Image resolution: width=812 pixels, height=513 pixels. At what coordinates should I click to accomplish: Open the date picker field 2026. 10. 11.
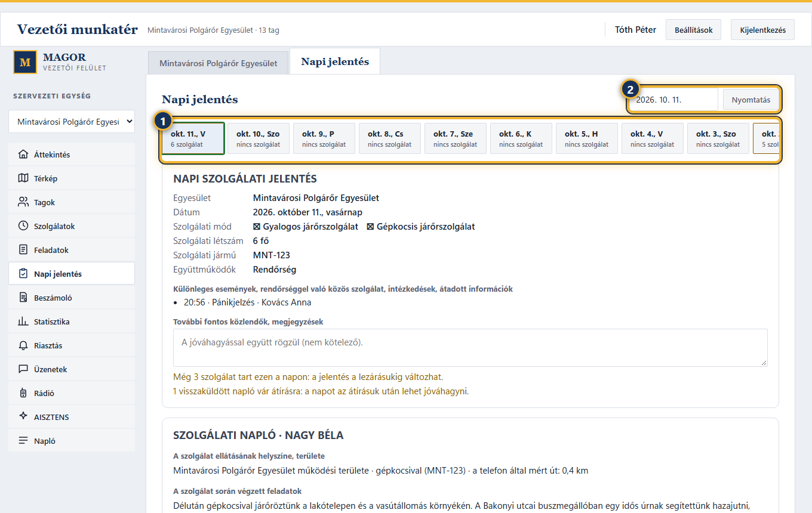672,100
